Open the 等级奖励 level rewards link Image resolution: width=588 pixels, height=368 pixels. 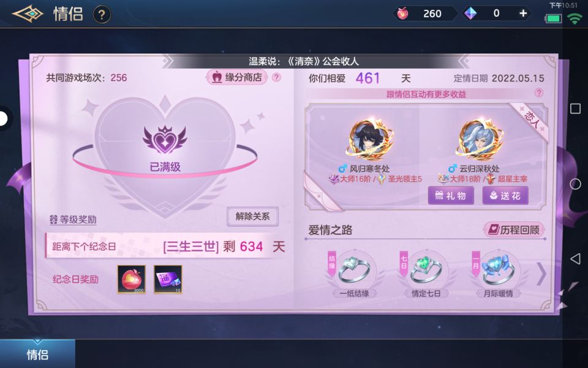coord(73,220)
